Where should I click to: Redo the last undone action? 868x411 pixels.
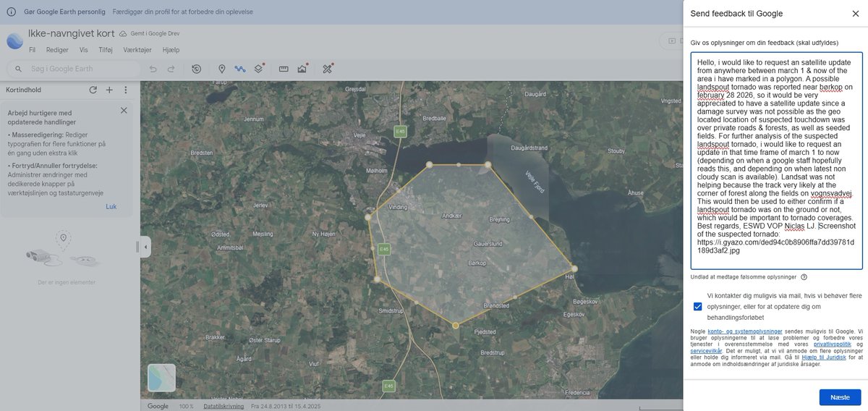point(171,69)
